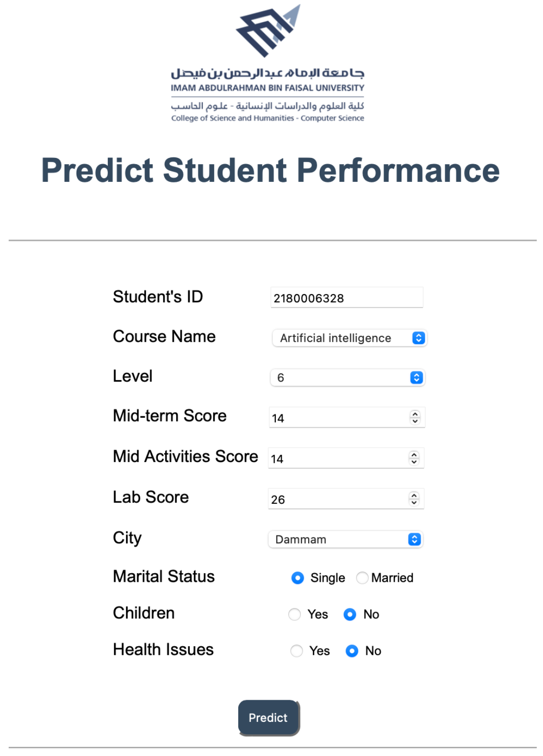The height and width of the screenshot is (756, 543).
Task: Open the Course Name dropdown
Action: 349,338
